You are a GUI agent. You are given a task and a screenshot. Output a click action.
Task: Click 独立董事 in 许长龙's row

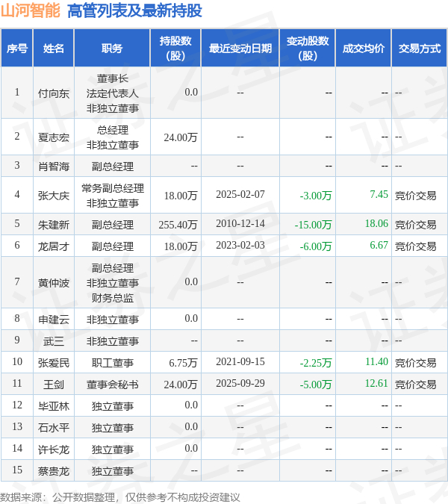point(113,449)
